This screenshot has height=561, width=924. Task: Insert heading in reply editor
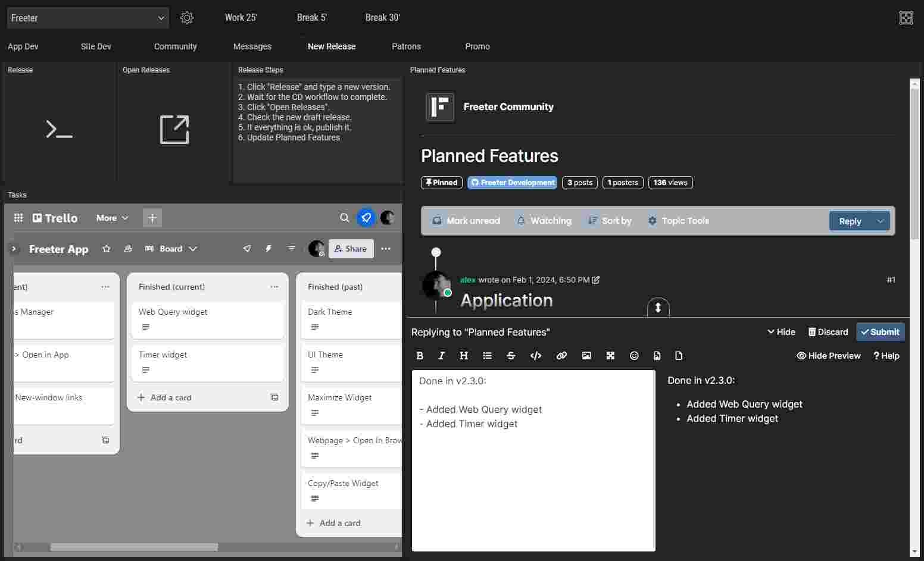pos(464,356)
